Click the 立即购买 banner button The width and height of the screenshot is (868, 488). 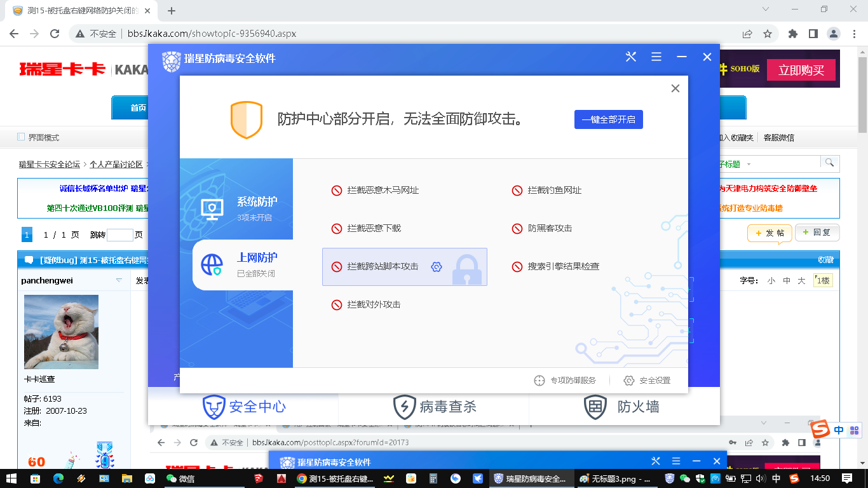tap(801, 70)
